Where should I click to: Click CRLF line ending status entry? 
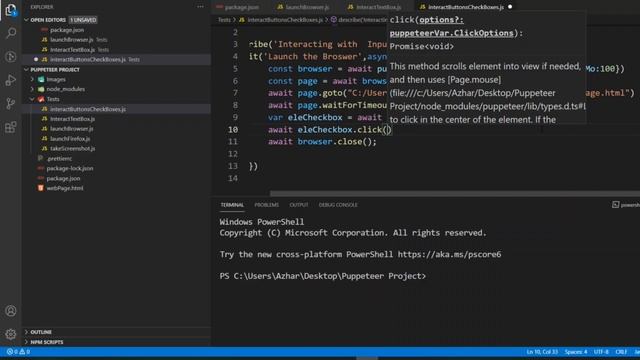[x=621, y=352]
